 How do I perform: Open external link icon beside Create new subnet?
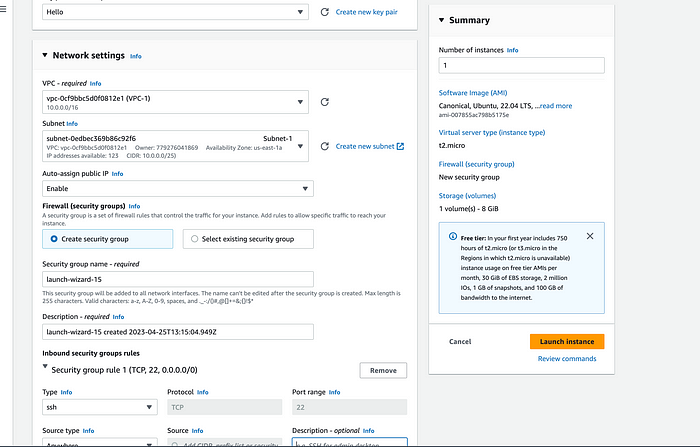400,146
